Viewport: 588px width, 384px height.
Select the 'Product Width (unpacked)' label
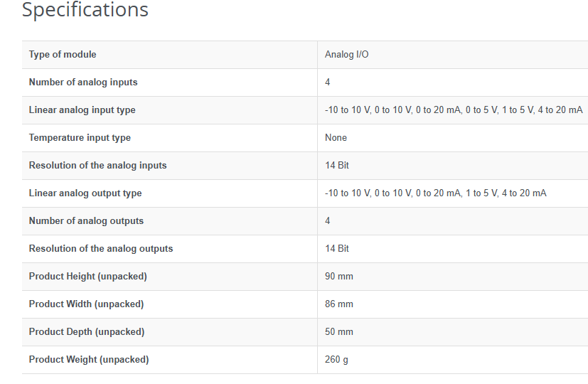(x=86, y=304)
